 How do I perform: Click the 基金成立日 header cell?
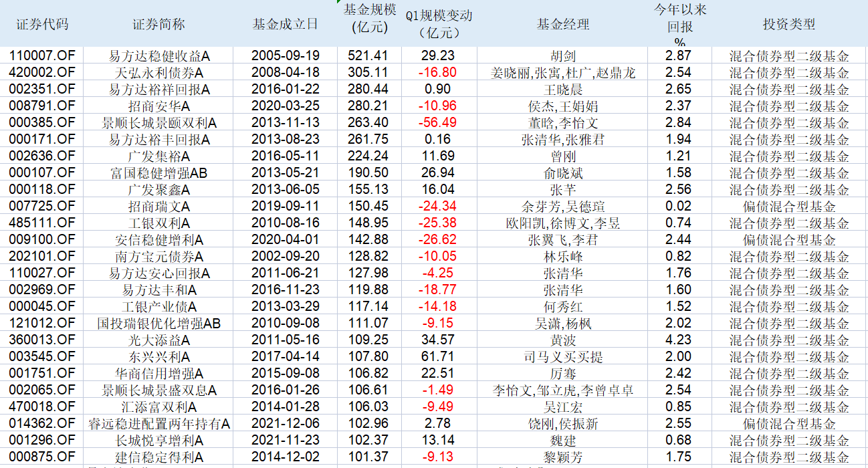[285, 24]
